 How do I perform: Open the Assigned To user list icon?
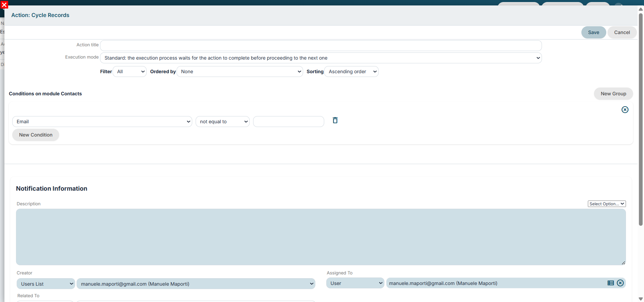(611, 283)
